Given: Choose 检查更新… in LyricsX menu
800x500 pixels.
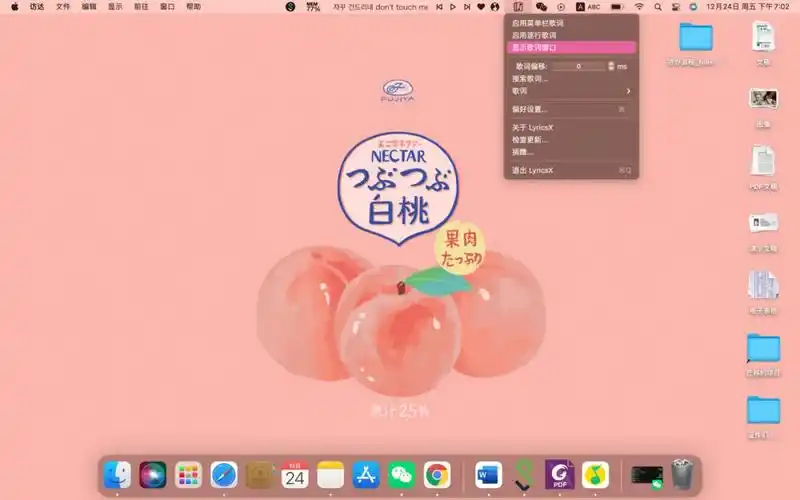Looking at the screenshot, I should [571, 140].
